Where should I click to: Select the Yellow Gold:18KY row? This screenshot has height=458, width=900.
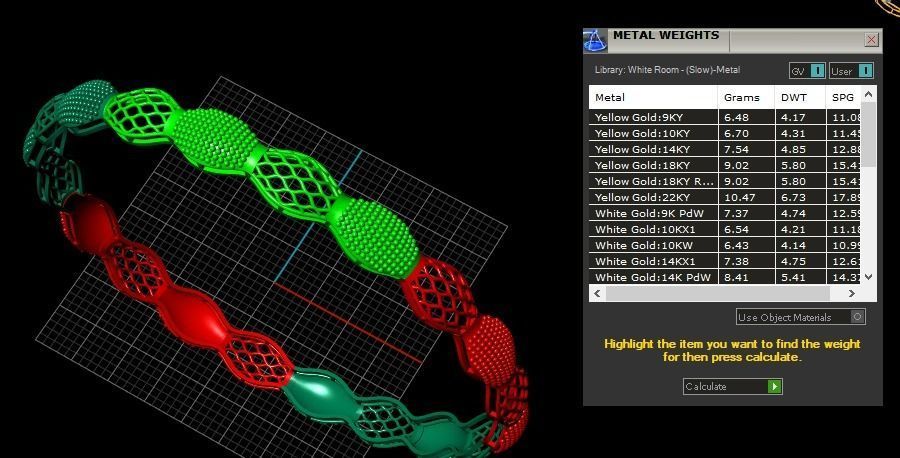pyautogui.click(x=724, y=165)
